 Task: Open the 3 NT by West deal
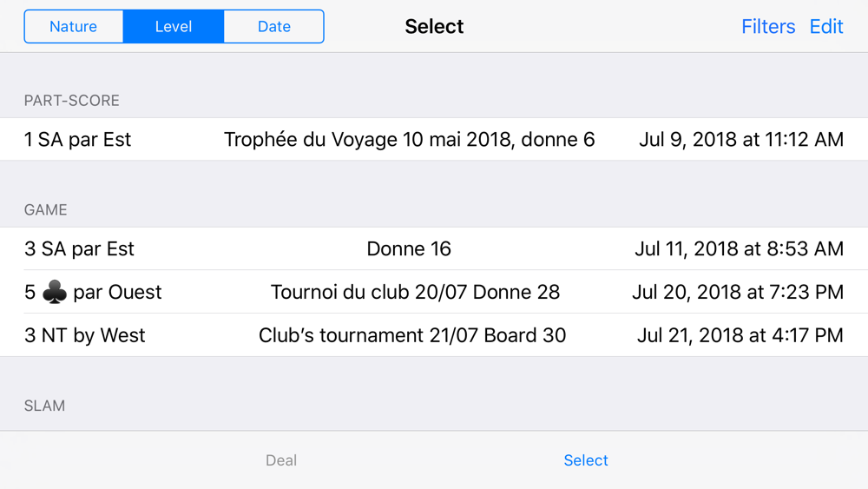click(85, 336)
